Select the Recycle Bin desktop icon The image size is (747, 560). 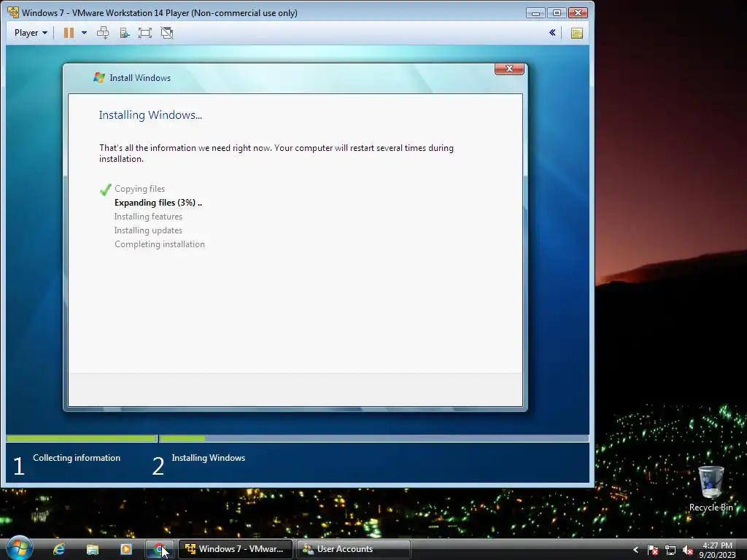711,489
